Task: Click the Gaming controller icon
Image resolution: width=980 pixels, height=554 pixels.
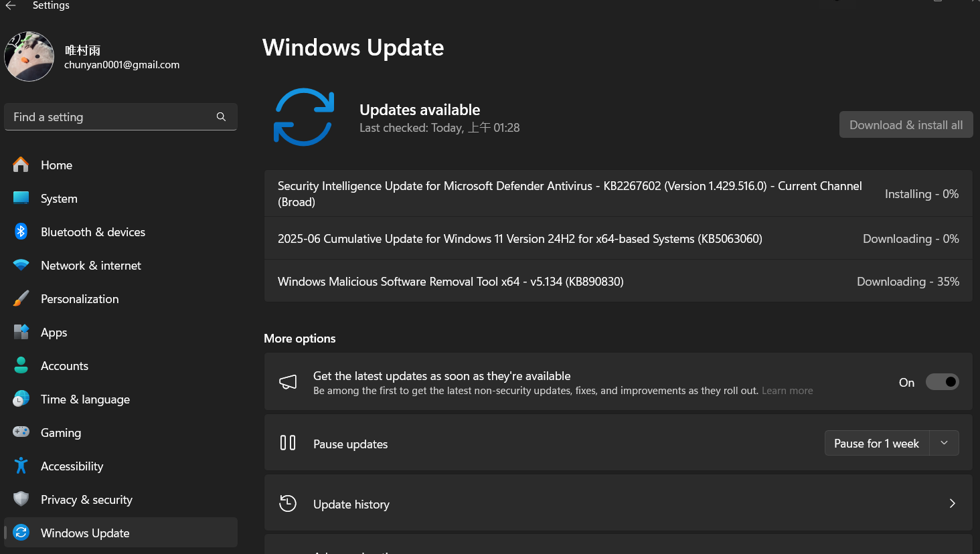Action: tap(21, 432)
